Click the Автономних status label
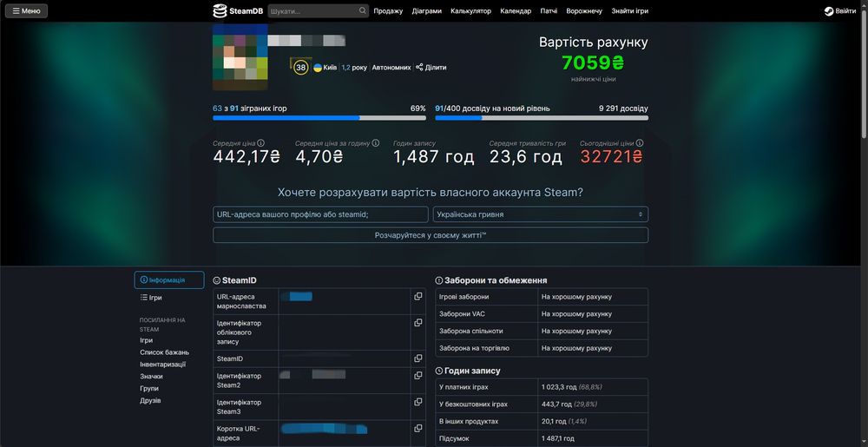The width and height of the screenshot is (868, 447). point(391,68)
